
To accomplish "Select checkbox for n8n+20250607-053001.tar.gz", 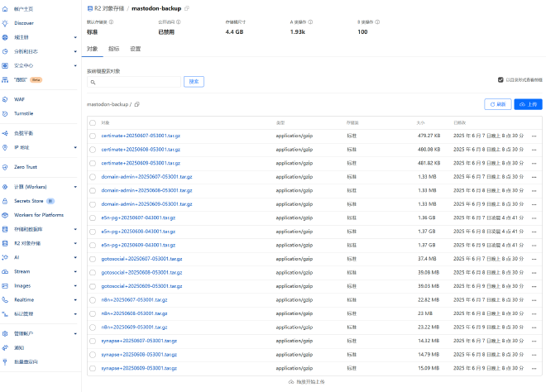I will [x=93, y=299].
